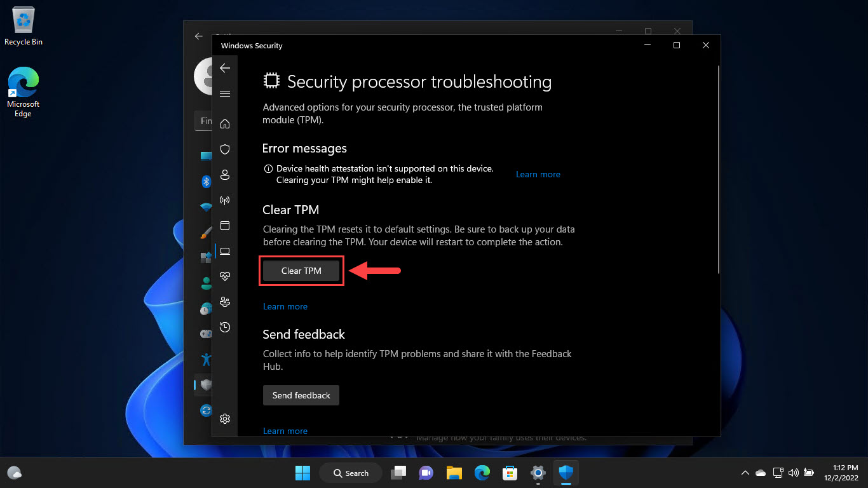This screenshot has width=868, height=488.
Task: Open App & browser control icon
Action: click(224, 225)
